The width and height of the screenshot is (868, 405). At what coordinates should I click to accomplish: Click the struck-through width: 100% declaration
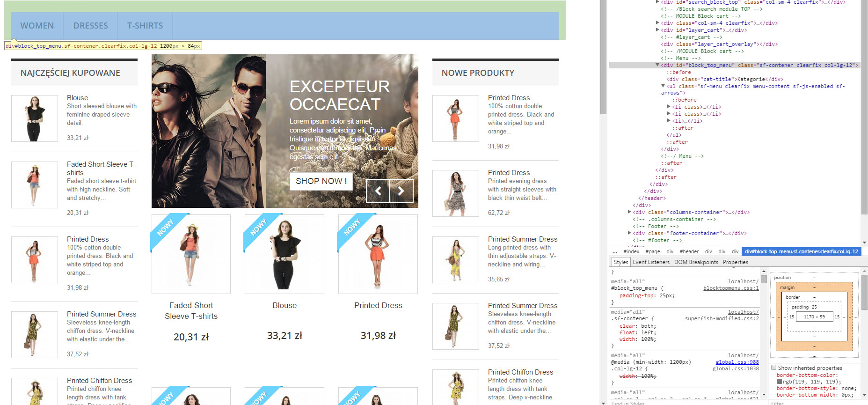click(x=638, y=376)
